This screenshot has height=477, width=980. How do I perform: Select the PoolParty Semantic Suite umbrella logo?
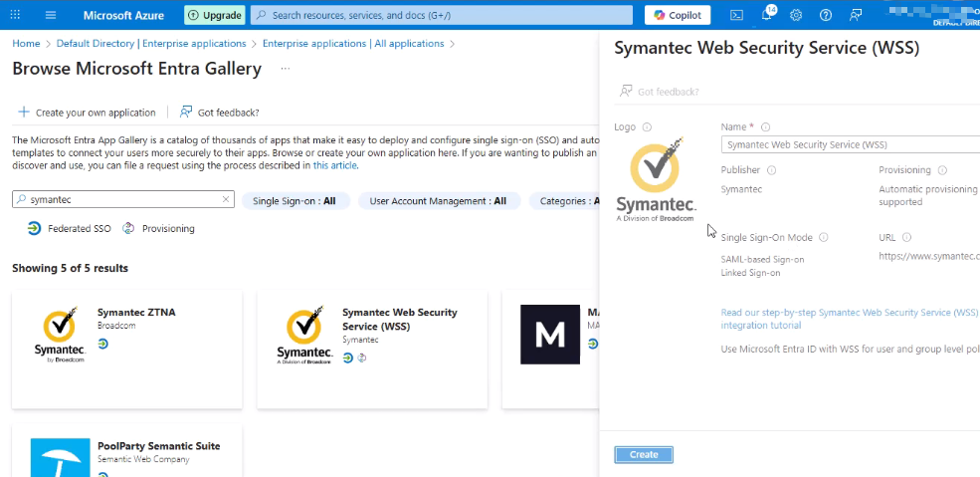(x=60, y=458)
